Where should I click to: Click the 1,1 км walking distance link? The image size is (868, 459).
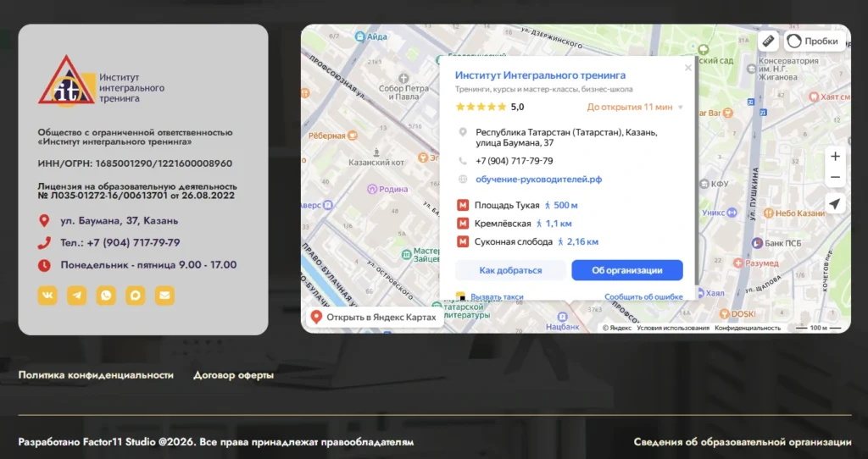coord(554,224)
